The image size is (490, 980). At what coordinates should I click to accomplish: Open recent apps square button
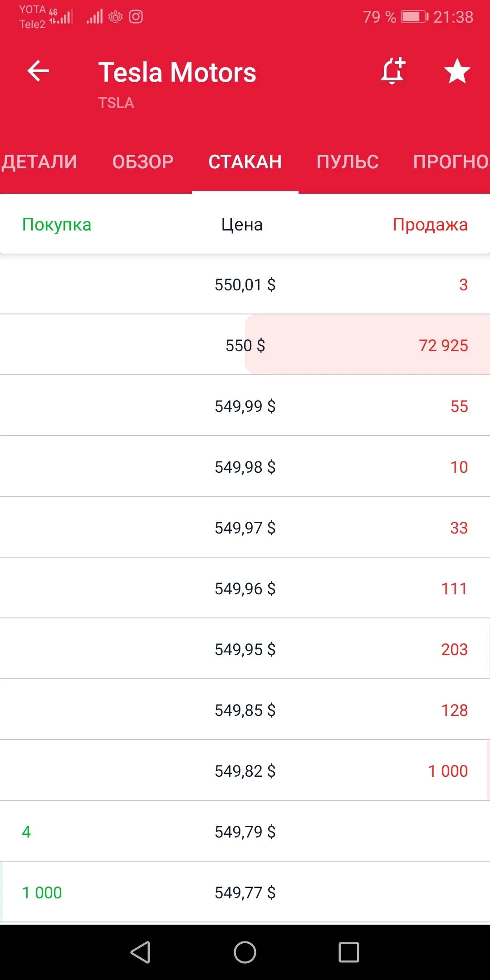[x=349, y=952]
